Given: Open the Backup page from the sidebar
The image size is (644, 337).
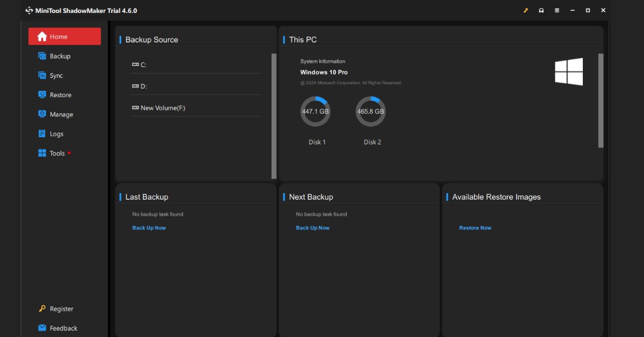Looking at the screenshot, I should 60,56.
